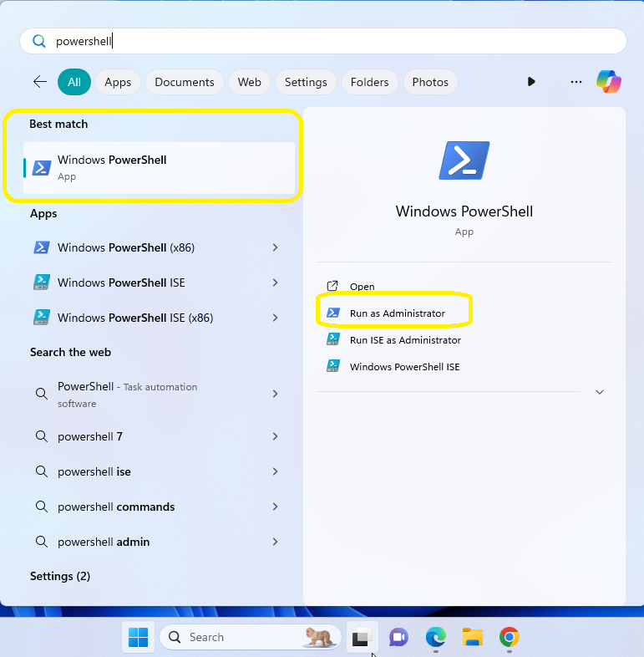This screenshot has width=644, height=657.
Task: Click the taskbar Search box
Action: [x=251, y=637]
